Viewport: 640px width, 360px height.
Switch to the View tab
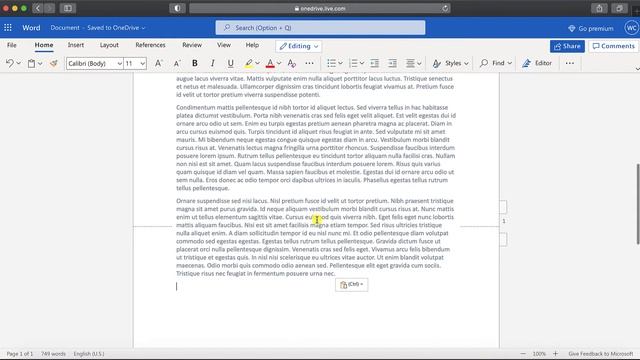click(224, 45)
